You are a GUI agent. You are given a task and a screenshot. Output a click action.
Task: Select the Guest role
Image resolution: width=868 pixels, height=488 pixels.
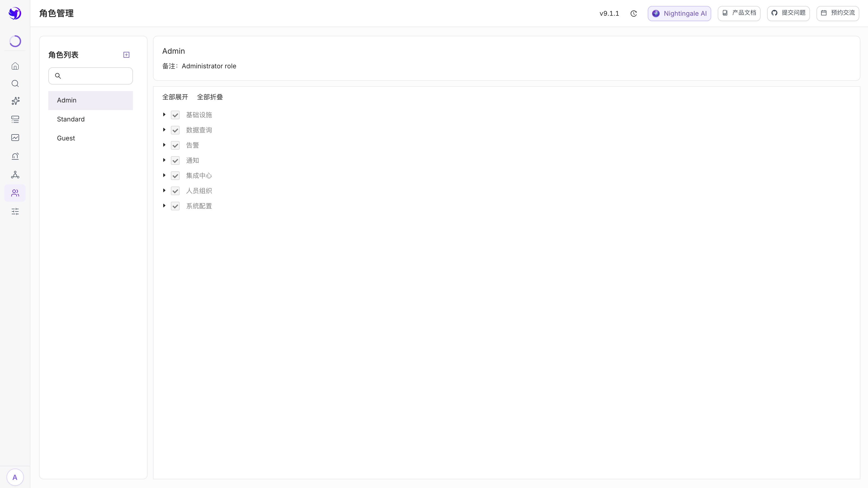click(90, 138)
